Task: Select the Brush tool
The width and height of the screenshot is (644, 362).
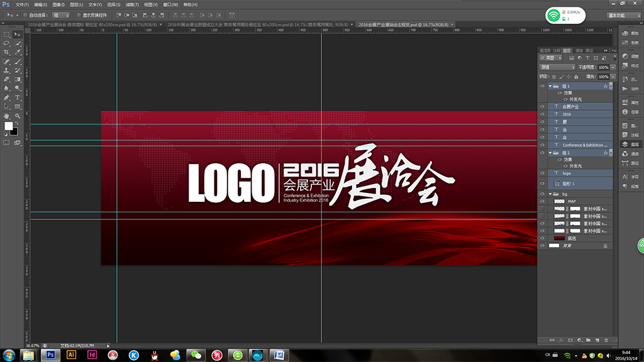Action: 18,62
